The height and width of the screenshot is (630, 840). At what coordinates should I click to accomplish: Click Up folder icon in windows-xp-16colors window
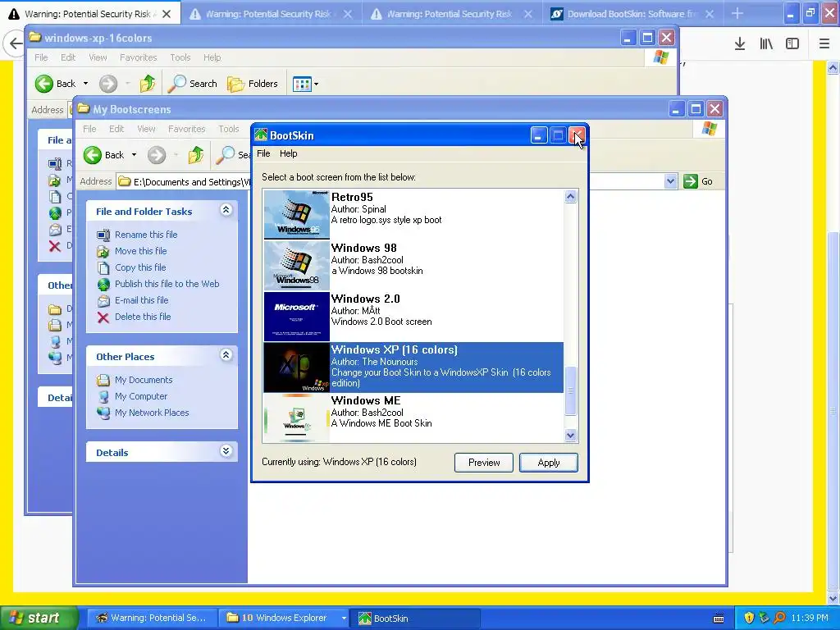[148, 84]
